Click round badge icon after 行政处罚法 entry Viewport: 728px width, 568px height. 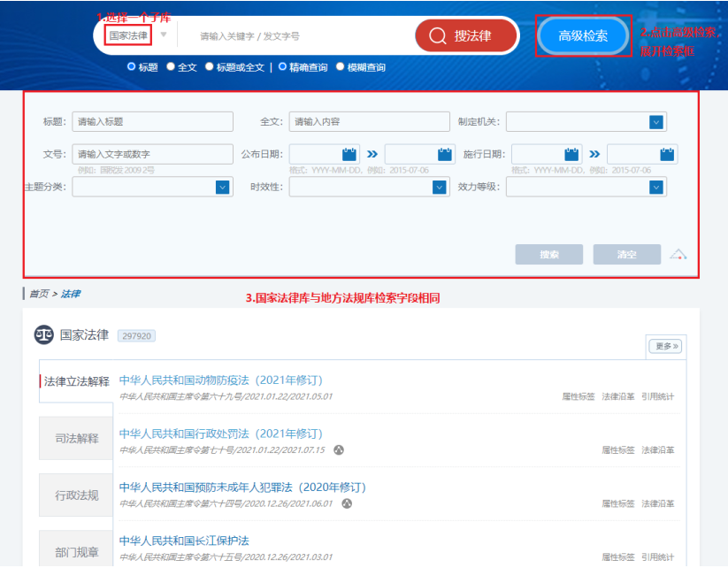coord(339,450)
